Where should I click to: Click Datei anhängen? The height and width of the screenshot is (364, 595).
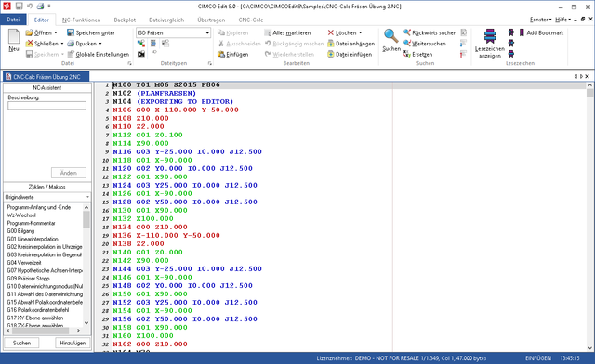(x=351, y=44)
